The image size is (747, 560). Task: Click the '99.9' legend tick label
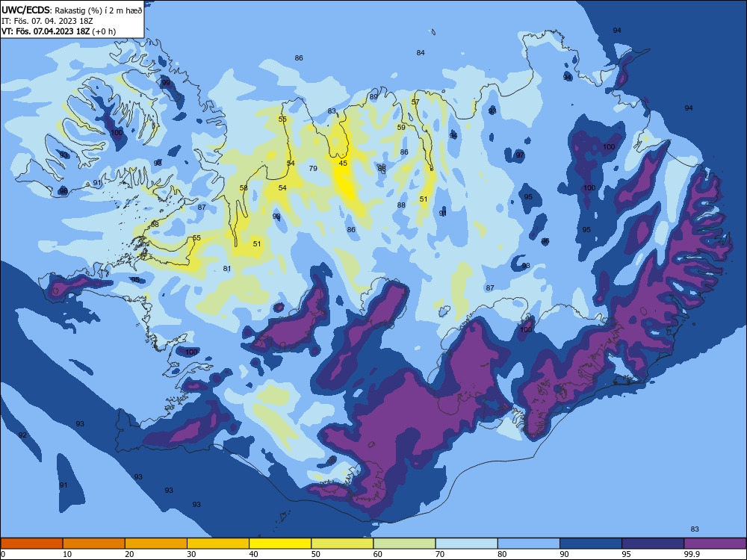click(x=691, y=554)
